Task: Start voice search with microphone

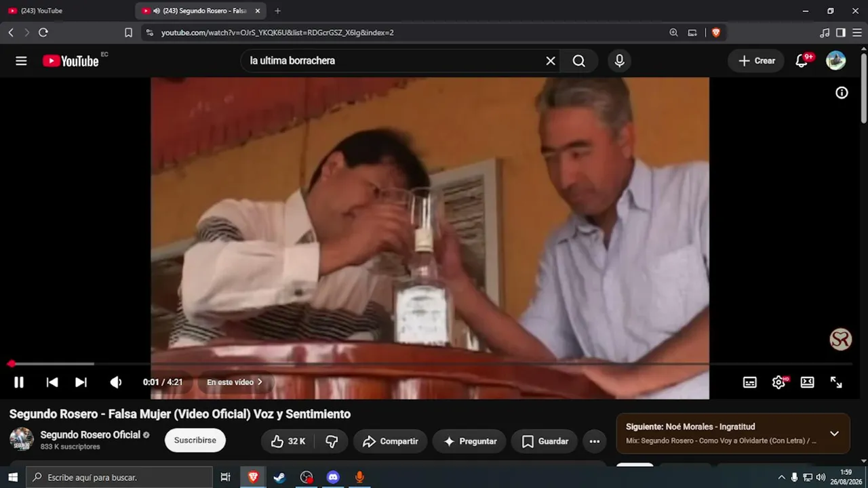Action: [619, 61]
